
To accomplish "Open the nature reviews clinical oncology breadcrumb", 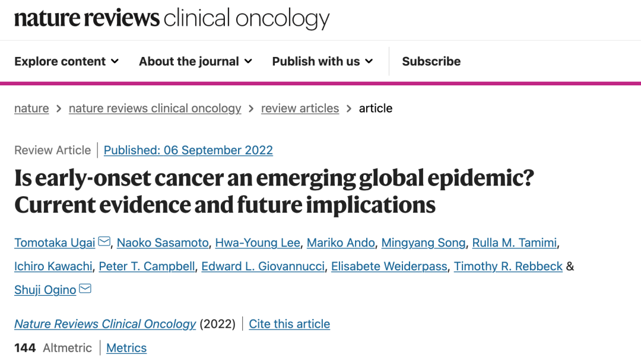I will coord(155,108).
